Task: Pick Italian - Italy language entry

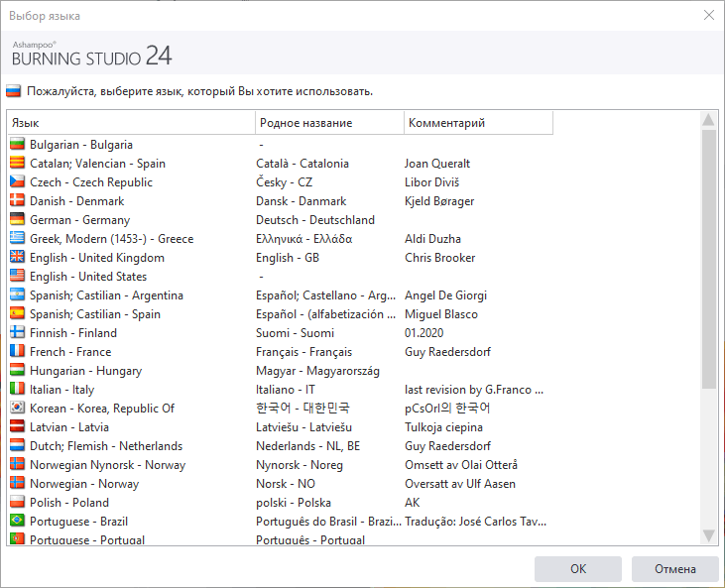Action: click(x=61, y=390)
